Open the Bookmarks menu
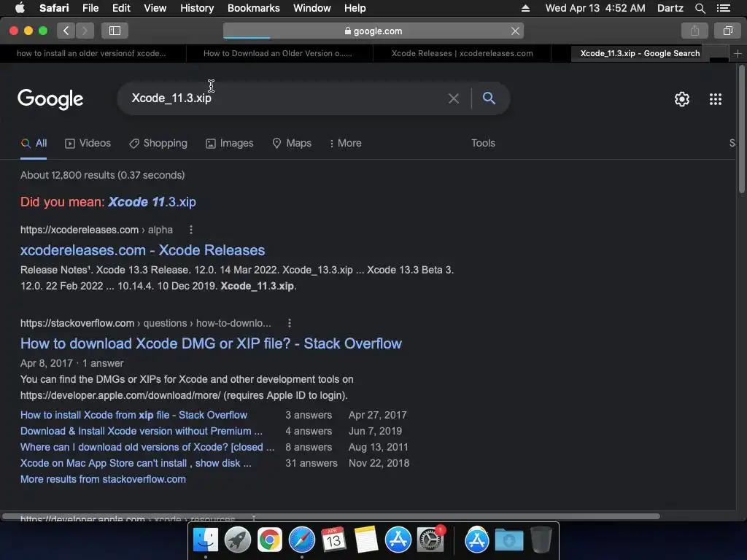747x560 pixels. pos(253,8)
